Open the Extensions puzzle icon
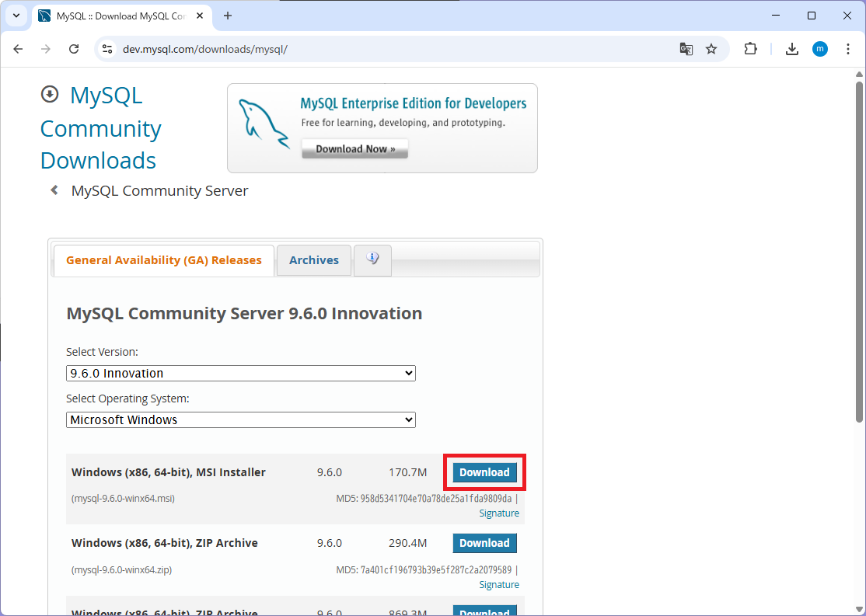 [750, 49]
